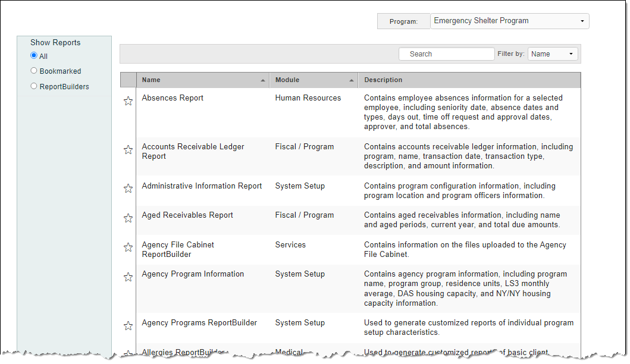Viewport: 630px width, 364px height.
Task: Click the Program label
Action: click(403, 21)
